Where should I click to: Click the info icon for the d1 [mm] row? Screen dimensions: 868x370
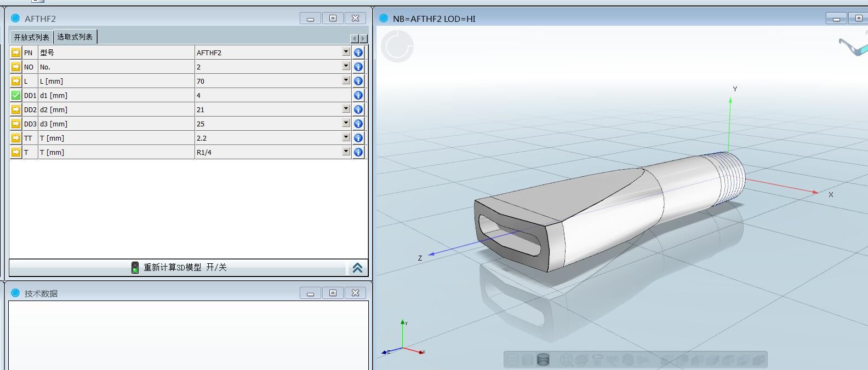coord(358,95)
